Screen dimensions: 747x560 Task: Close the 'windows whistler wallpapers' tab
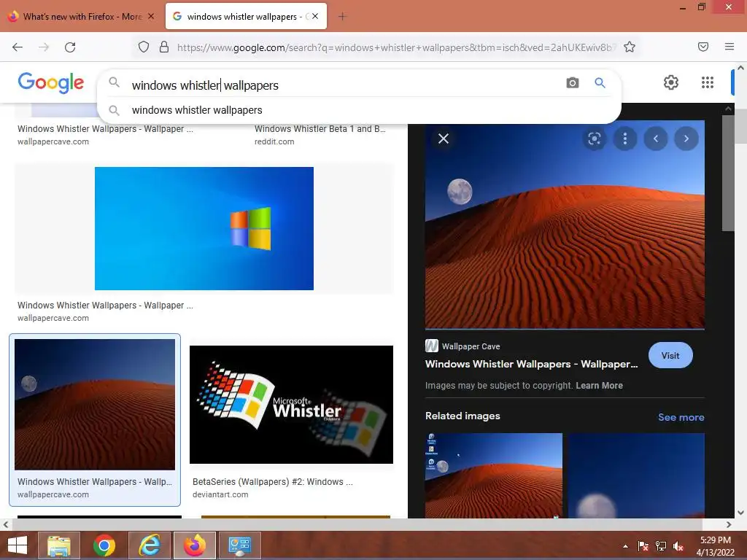click(315, 17)
